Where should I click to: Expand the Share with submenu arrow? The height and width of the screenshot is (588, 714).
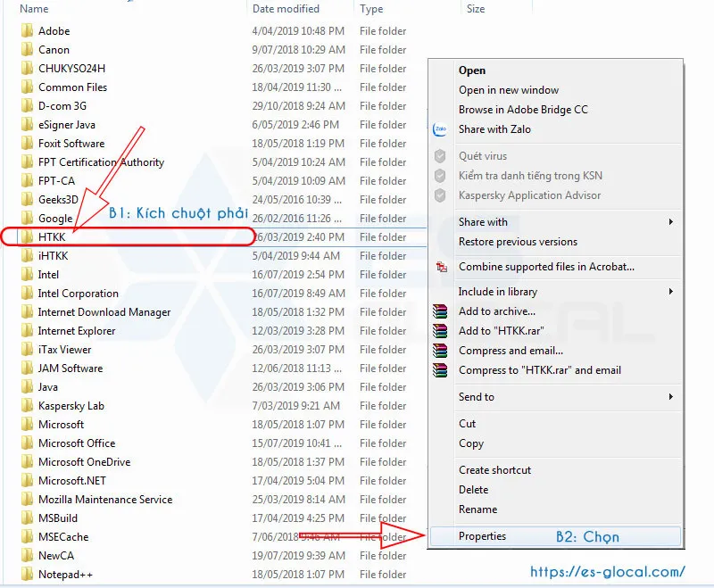coord(670,222)
